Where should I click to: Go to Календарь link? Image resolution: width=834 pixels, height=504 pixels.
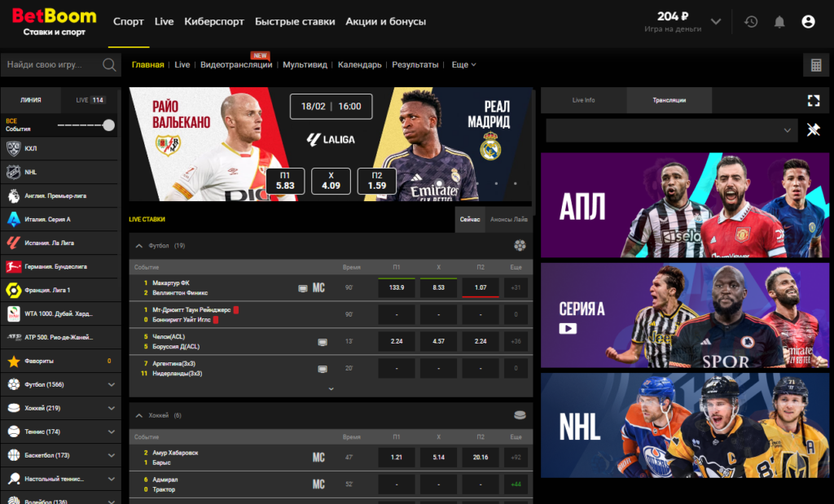click(x=359, y=65)
